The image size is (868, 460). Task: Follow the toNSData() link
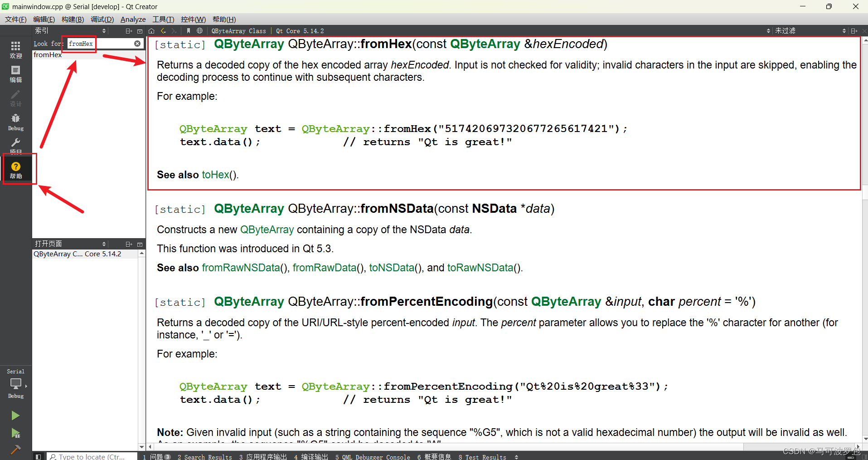click(392, 268)
